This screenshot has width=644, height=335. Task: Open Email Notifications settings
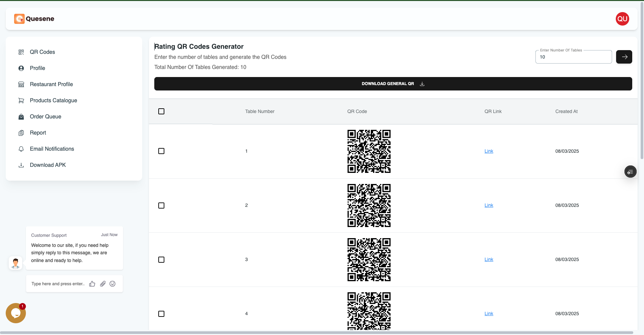(x=52, y=149)
